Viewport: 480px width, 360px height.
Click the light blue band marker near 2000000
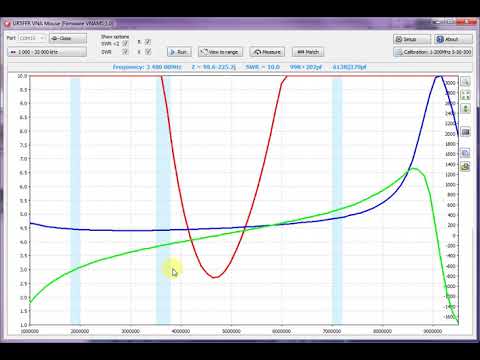pyautogui.click(x=75, y=201)
